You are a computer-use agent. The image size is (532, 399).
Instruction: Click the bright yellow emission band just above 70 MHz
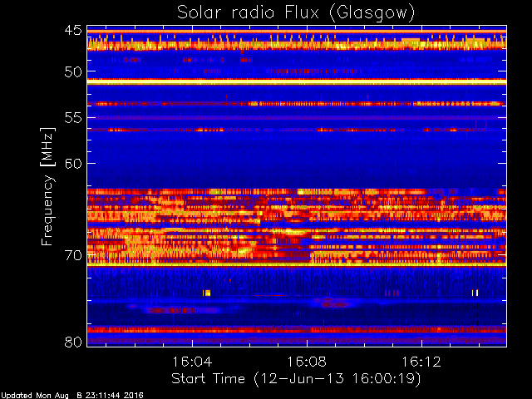coord(297,264)
